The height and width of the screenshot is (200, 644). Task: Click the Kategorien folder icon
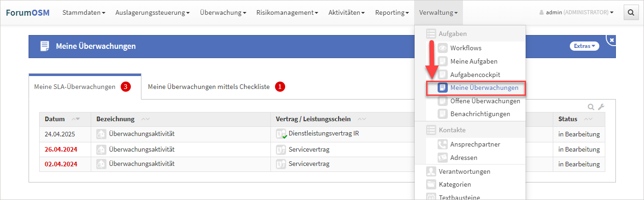point(431,184)
